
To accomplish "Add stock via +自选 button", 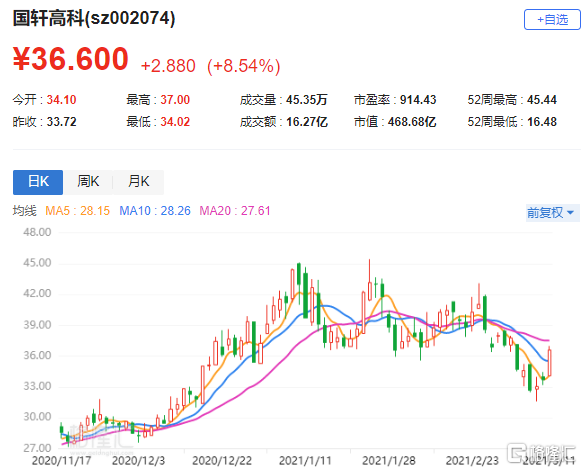I will [552, 20].
